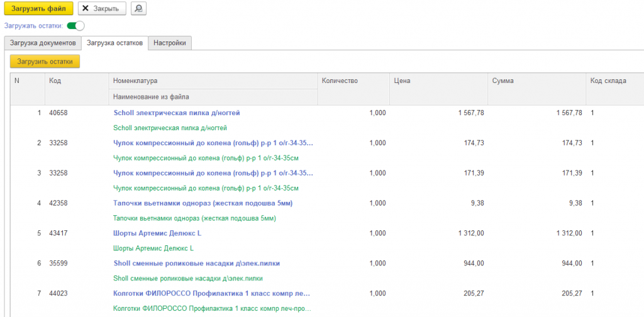
Task: Click the green file name Sholl сменные роликовые насадки
Action: click(x=188, y=279)
